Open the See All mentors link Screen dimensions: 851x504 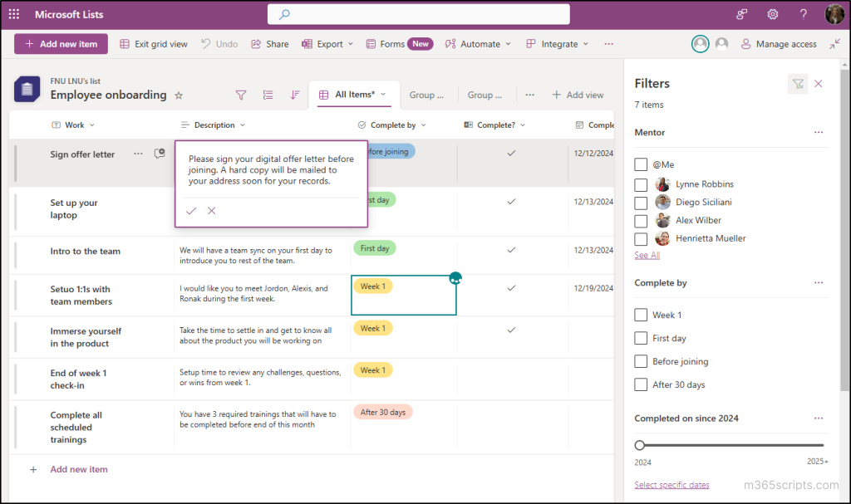point(647,255)
